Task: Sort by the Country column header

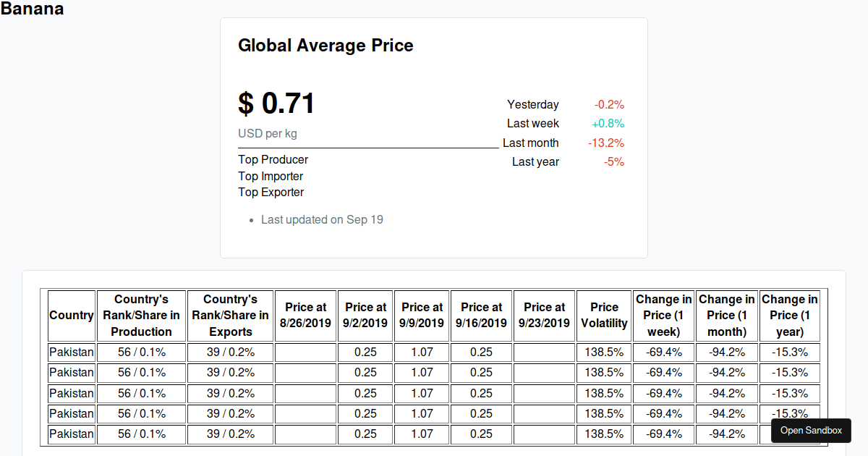Action: point(72,316)
